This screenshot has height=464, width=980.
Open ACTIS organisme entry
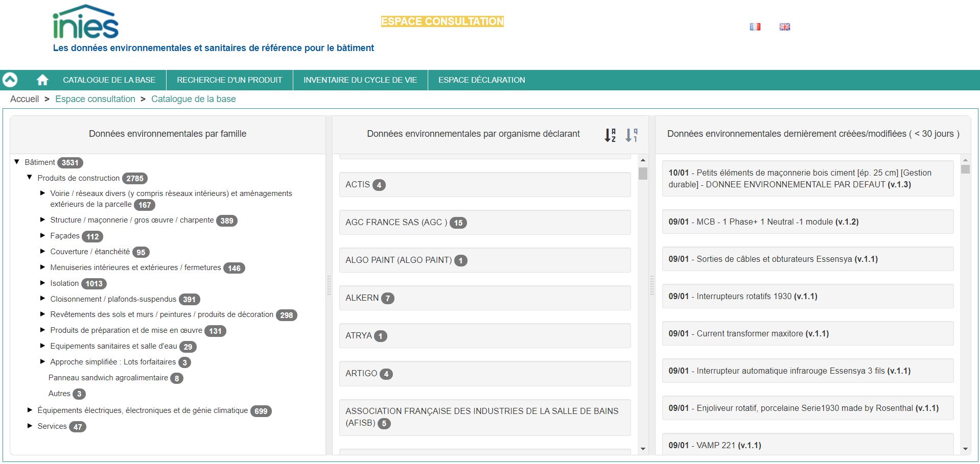point(485,184)
